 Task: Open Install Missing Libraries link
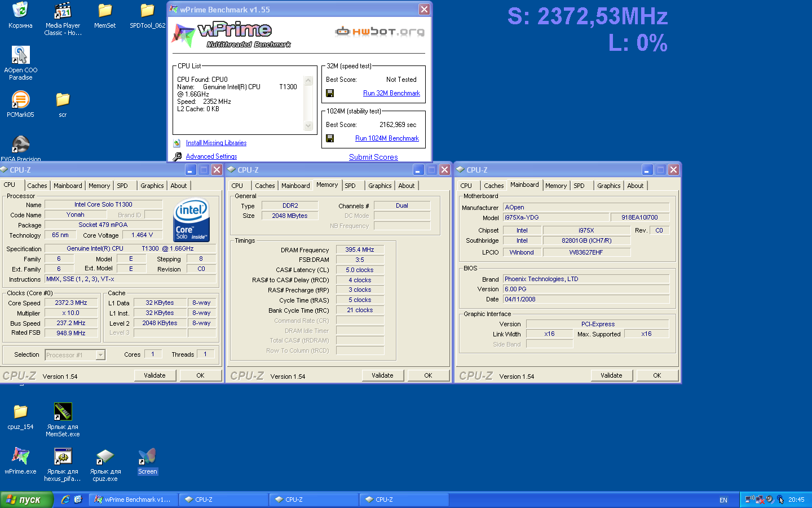[216, 143]
